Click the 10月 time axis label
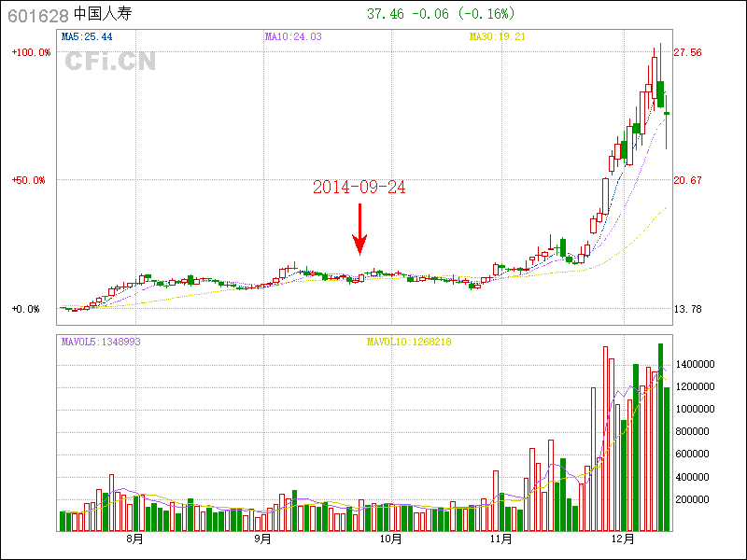The image size is (747, 560). pyautogui.click(x=390, y=539)
